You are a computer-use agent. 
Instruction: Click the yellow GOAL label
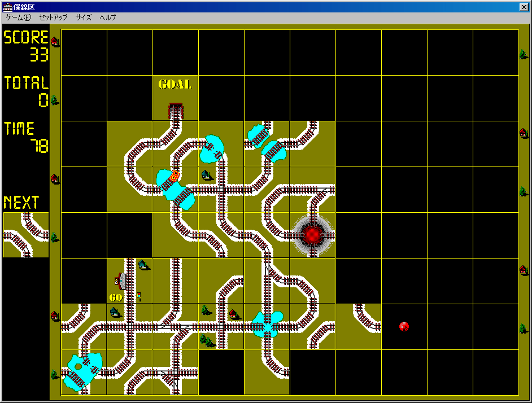pyautogui.click(x=175, y=84)
